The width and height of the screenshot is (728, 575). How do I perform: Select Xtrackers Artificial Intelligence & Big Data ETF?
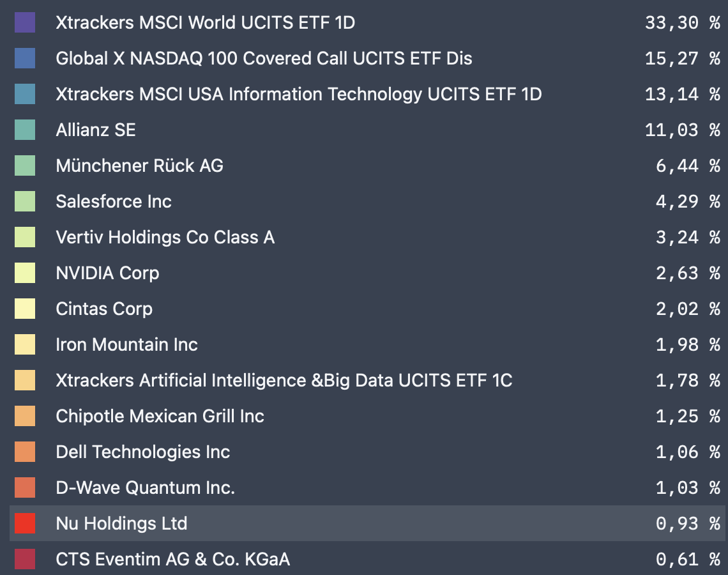pos(284,381)
